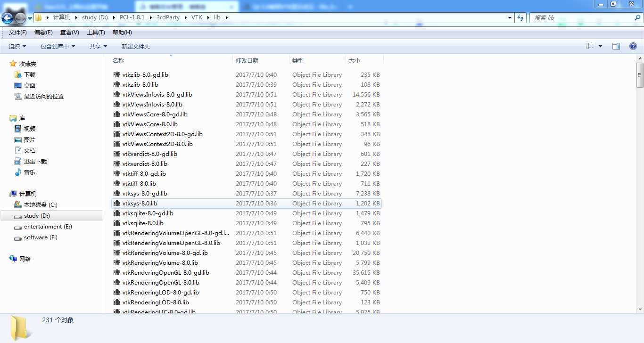Sort by 类型 column header

coord(317,60)
